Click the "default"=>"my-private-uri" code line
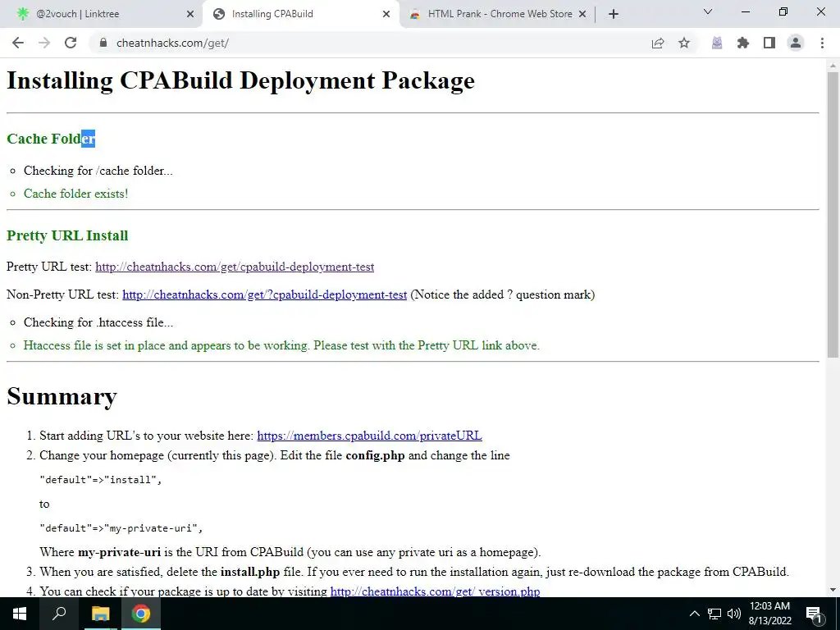Image resolution: width=840 pixels, height=630 pixels. point(121,528)
